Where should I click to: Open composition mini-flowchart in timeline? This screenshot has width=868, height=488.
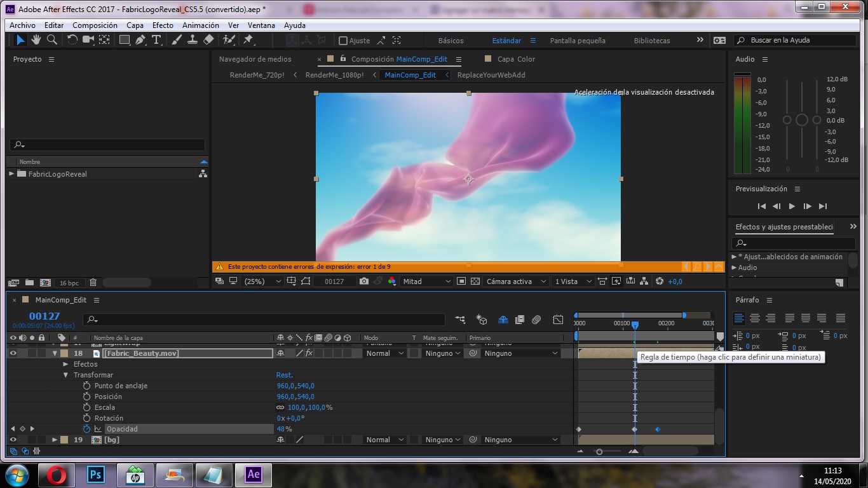tap(460, 320)
